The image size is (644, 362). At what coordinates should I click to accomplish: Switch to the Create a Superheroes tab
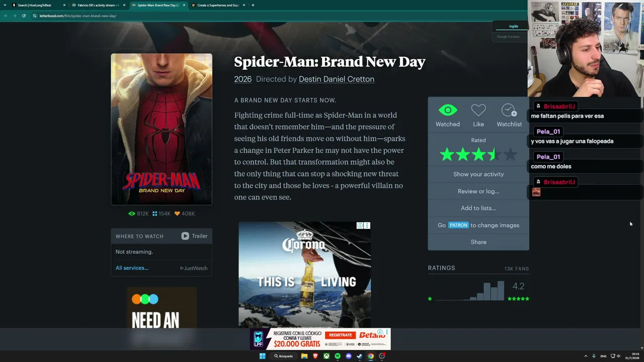[x=218, y=5]
